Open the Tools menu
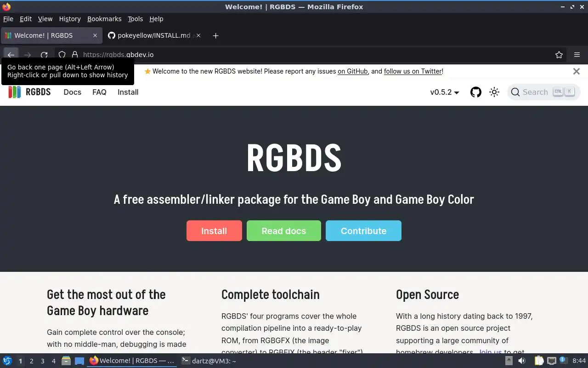 pos(136,19)
